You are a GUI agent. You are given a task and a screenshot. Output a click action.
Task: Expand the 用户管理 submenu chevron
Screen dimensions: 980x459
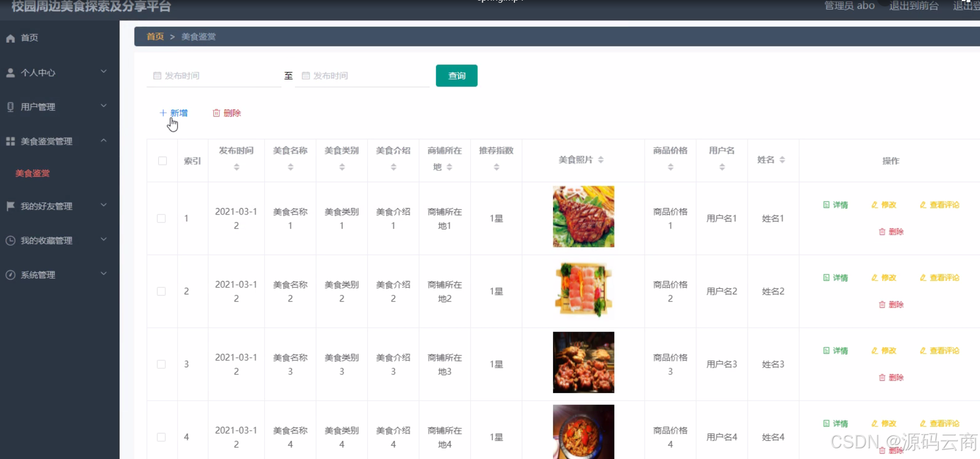[x=104, y=106]
